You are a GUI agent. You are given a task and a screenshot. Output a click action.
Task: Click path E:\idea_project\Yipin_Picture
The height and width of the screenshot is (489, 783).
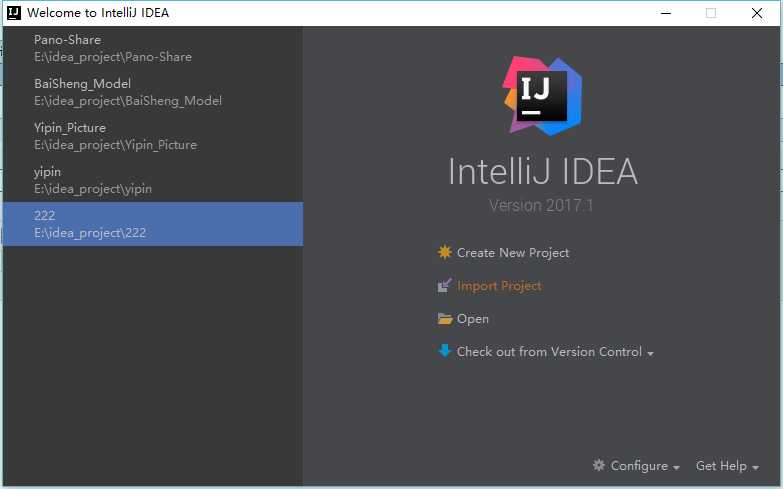pyautogui.click(x=115, y=145)
